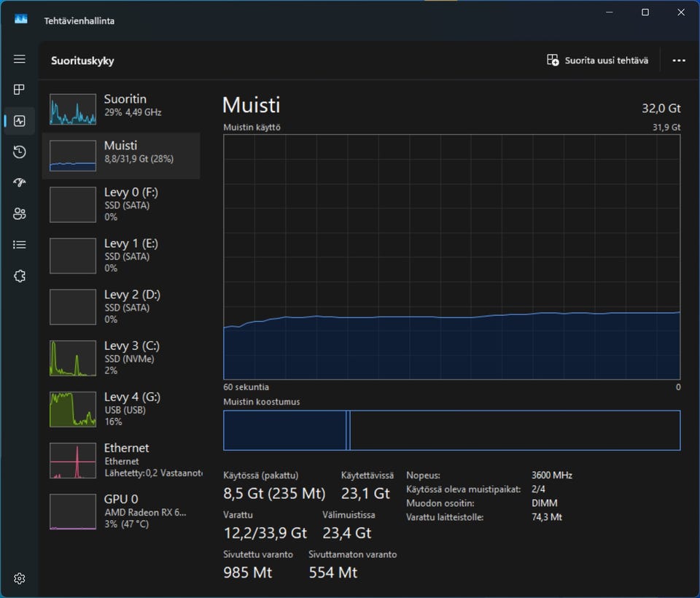Open the Services puzzle icon in sidebar
Screen dimensions: 700x598
coord(20,276)
